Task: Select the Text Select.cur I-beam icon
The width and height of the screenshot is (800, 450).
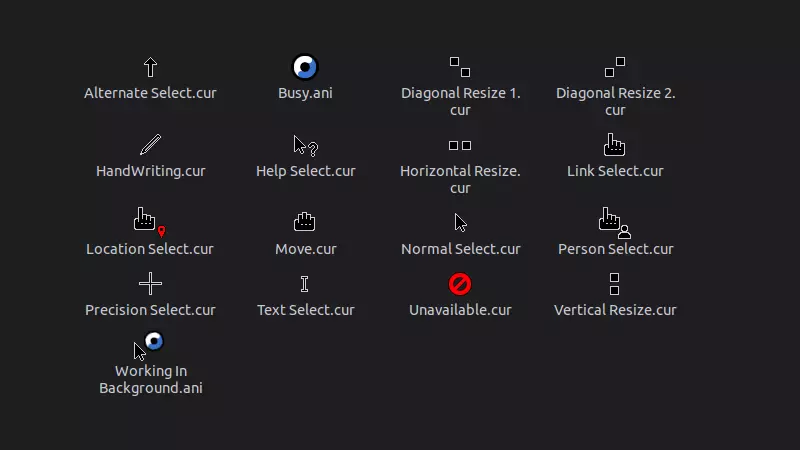Action: point(305,284)
